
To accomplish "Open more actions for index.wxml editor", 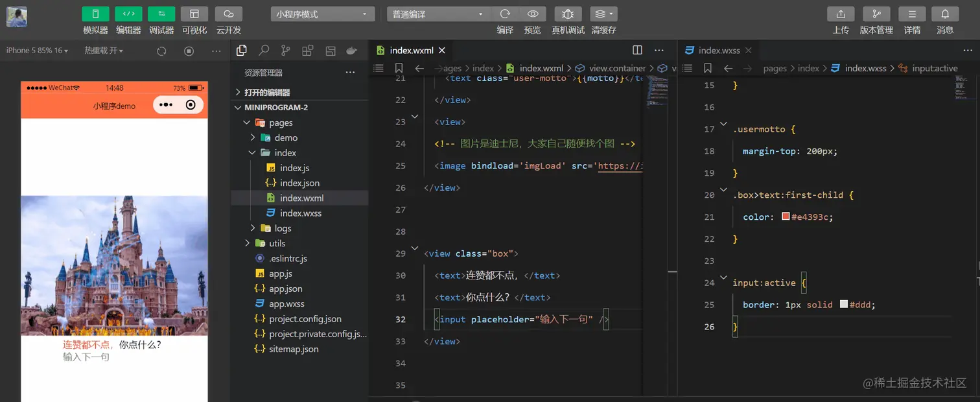I will click(659, 50).
